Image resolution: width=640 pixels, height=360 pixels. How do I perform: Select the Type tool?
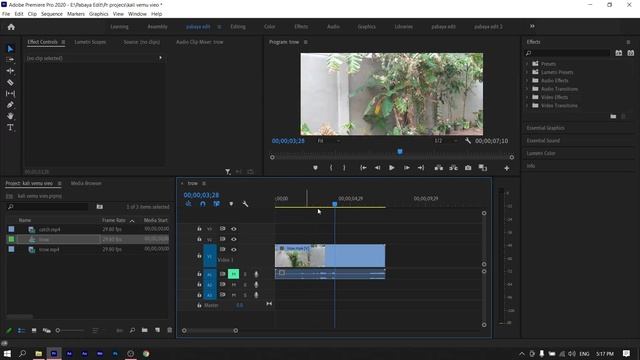tap(10, 128)
